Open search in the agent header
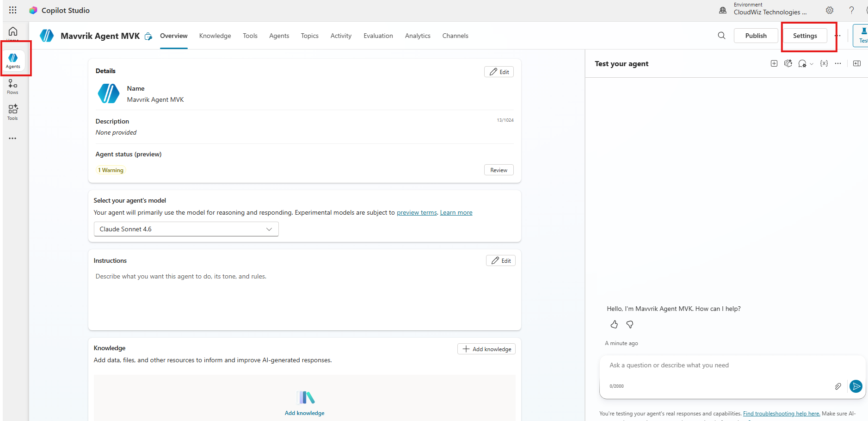Viewport: 868px width, 421px height. (x=721, y=36)
